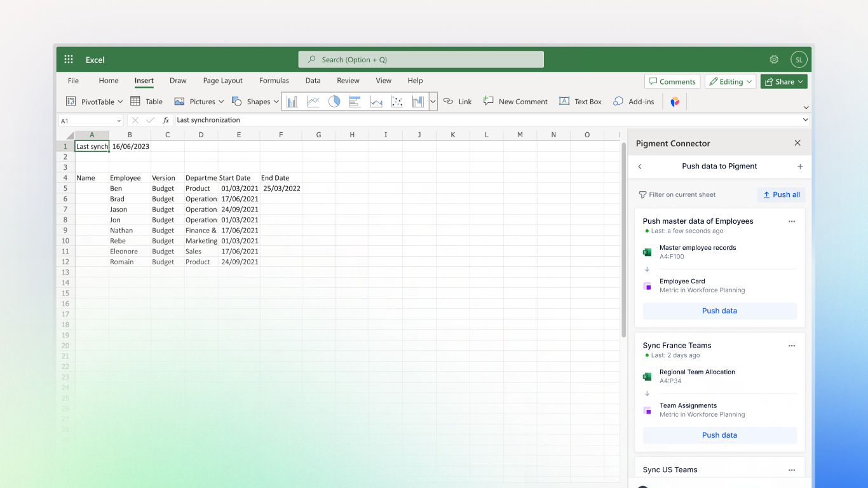Insert a scatter chart from chart gallery

[397, 102]
